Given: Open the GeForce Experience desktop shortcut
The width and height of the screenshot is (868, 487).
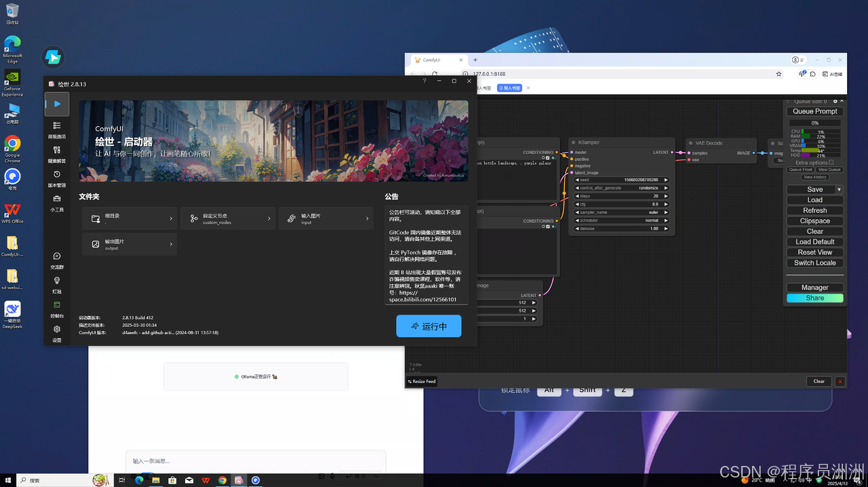Looking at the screenshot, I should (12, 83).
